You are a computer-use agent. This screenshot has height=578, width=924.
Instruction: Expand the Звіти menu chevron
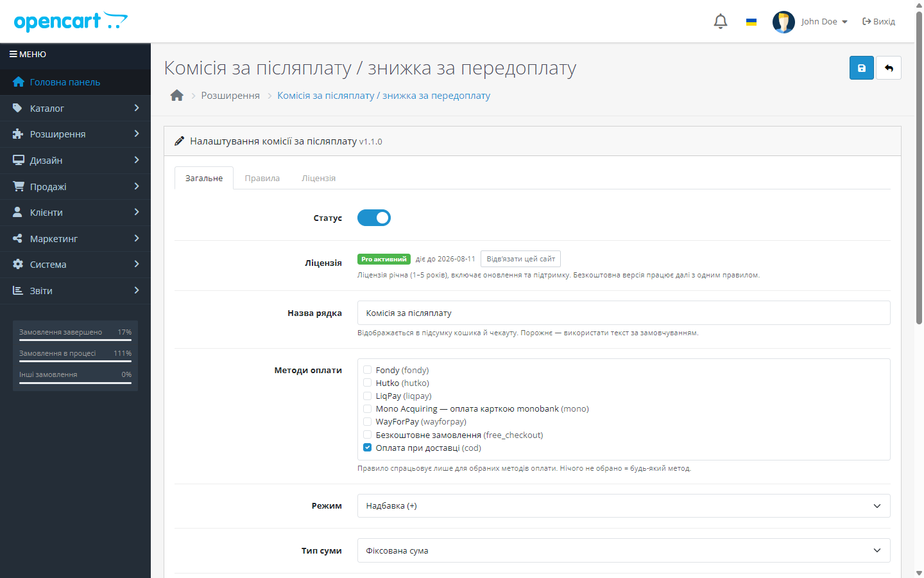pos(137,290)
